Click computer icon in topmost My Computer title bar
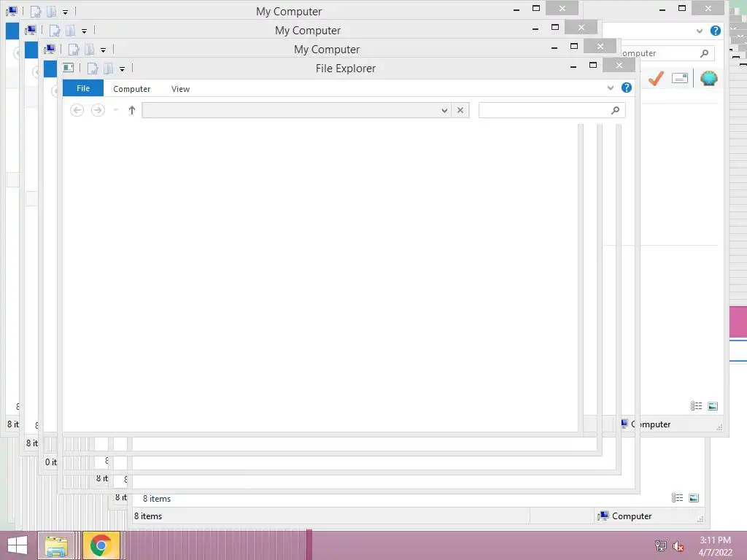The image size is (747, 560). tap(11, 10)
